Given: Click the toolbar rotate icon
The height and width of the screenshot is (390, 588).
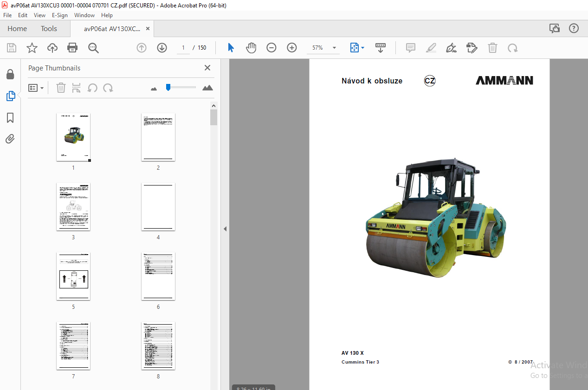Looking at the screenshot, I should (513, 48).
